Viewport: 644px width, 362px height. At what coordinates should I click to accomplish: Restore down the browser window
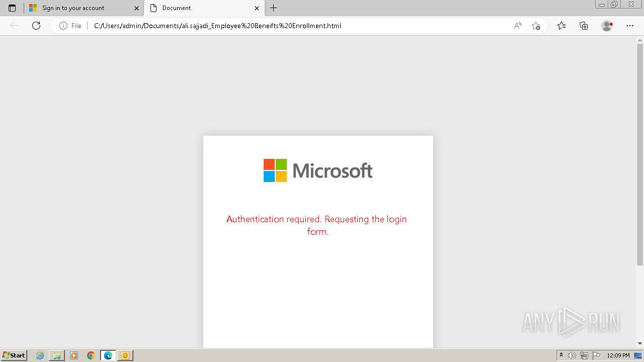[x=614, y=5]
